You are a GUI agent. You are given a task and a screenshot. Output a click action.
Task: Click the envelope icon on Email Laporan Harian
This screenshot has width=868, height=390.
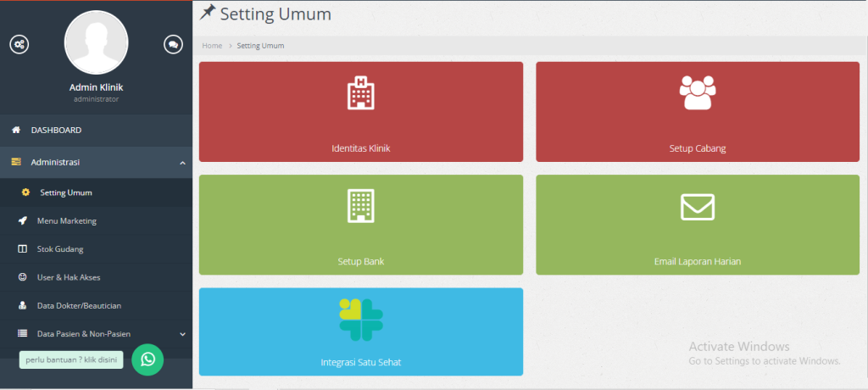tap(698, 207)
